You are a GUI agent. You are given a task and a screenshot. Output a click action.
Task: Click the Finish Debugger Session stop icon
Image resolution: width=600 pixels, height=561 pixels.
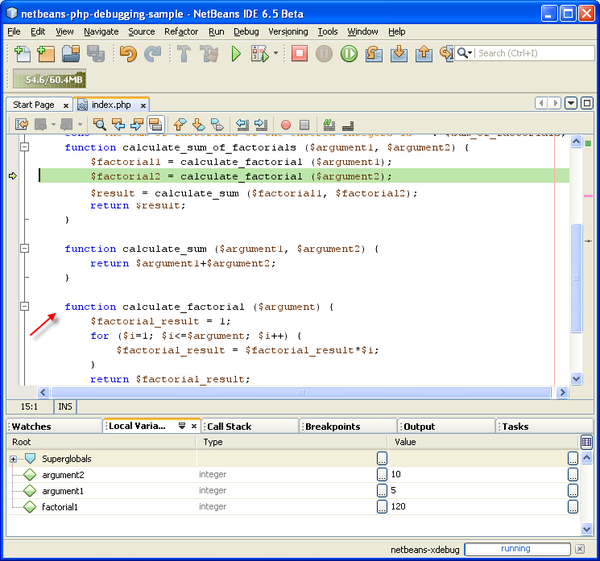[299, 53]
